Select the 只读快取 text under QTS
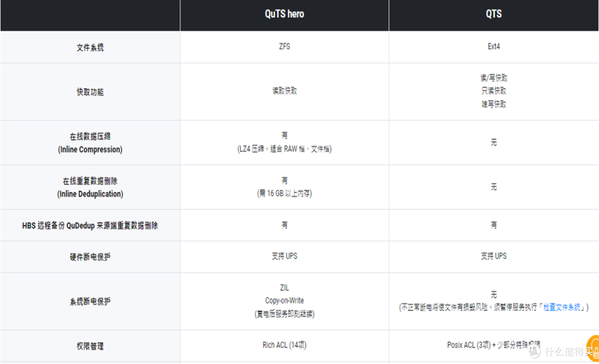The height and width of the screenshot is (364, 599). (494, 91)
